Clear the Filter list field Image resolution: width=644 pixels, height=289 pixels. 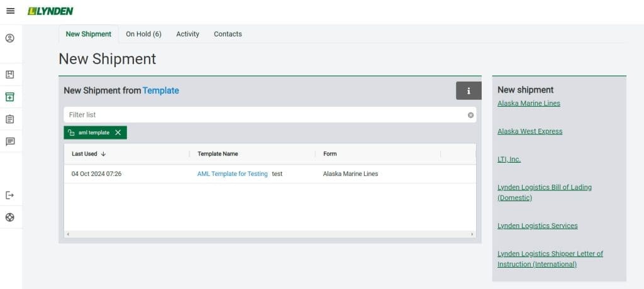point(470,115)
